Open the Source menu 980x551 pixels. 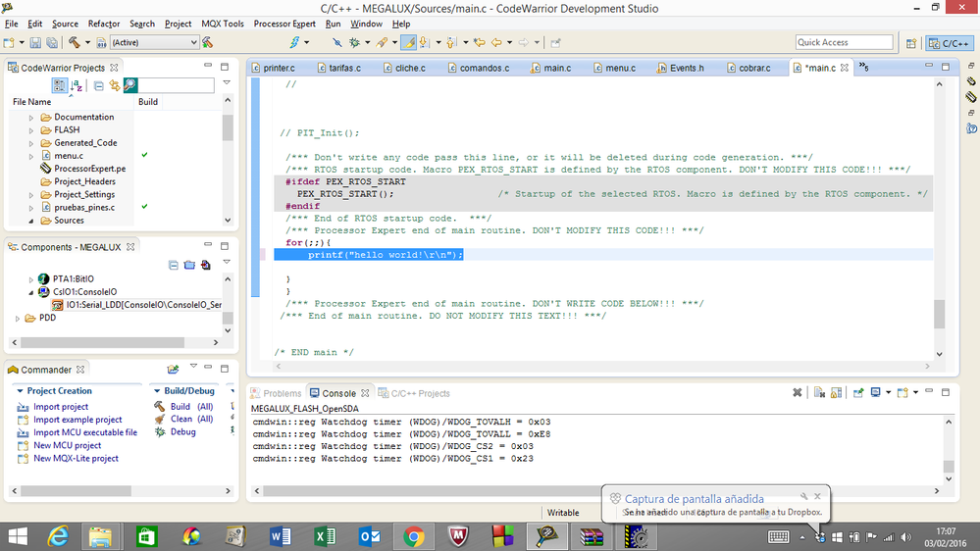(x=65, y=24)
